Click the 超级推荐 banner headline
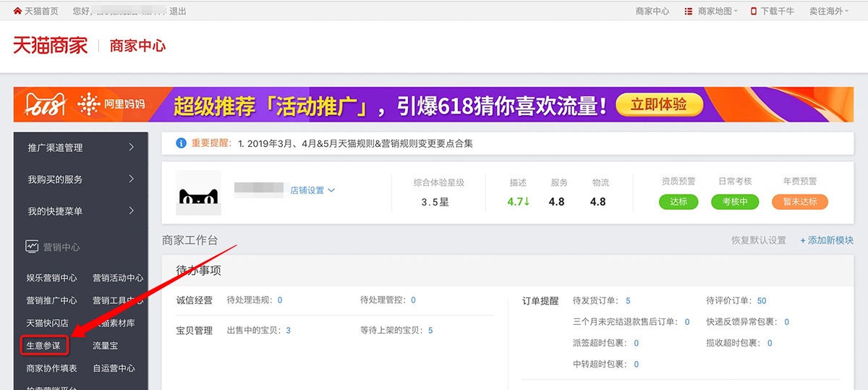The image size is (868, 390). tap(391, 106)
